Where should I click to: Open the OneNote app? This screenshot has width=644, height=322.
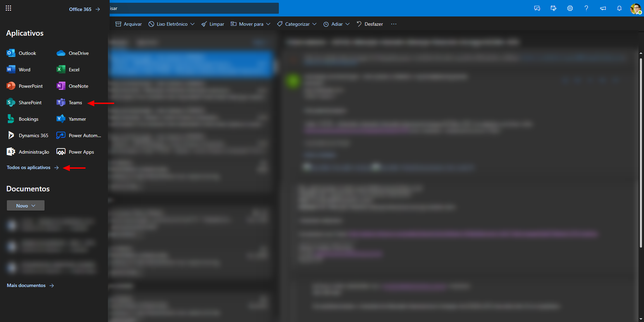(x=72, y=86)
